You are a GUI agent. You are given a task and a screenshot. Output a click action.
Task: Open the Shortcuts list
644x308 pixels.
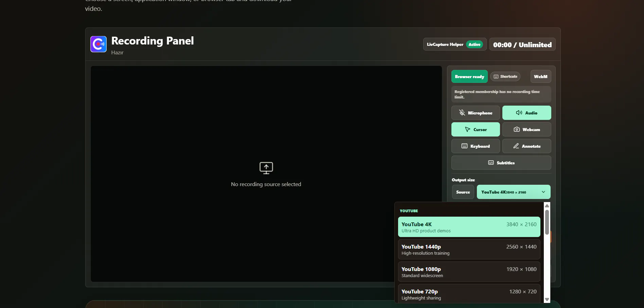pos(505,76)
